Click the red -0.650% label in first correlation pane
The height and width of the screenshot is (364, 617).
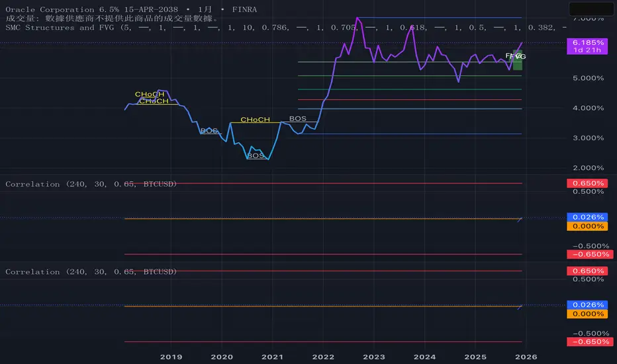pyautogui.click(x=590, y=254)
